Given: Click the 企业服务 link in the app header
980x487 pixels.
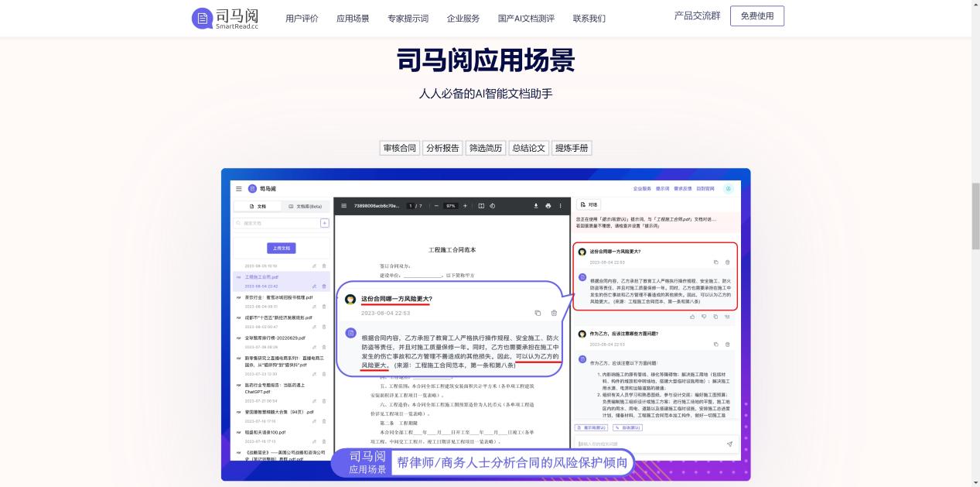Looking at the screenshot, I should coord(642,188).
